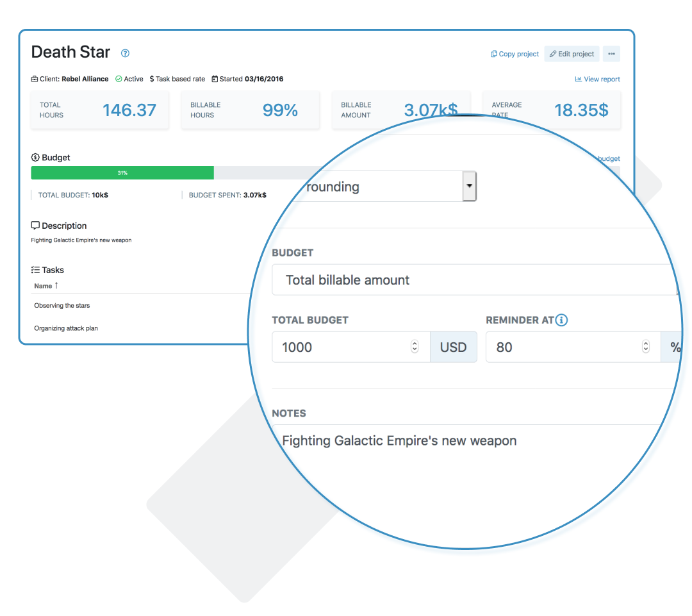Click the info icon next to Reminder At
The height and width of the screenshot is (616, 692).
coord(561,320)
